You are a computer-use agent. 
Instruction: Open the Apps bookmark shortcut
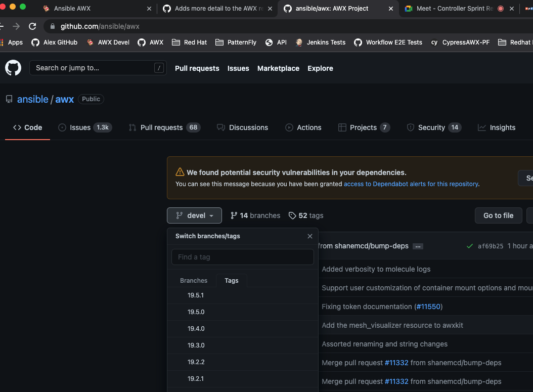click(12, 42)
